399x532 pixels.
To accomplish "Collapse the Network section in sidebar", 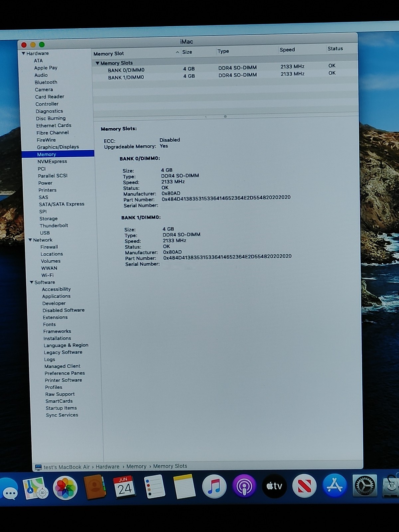I will tap(30, 240).
